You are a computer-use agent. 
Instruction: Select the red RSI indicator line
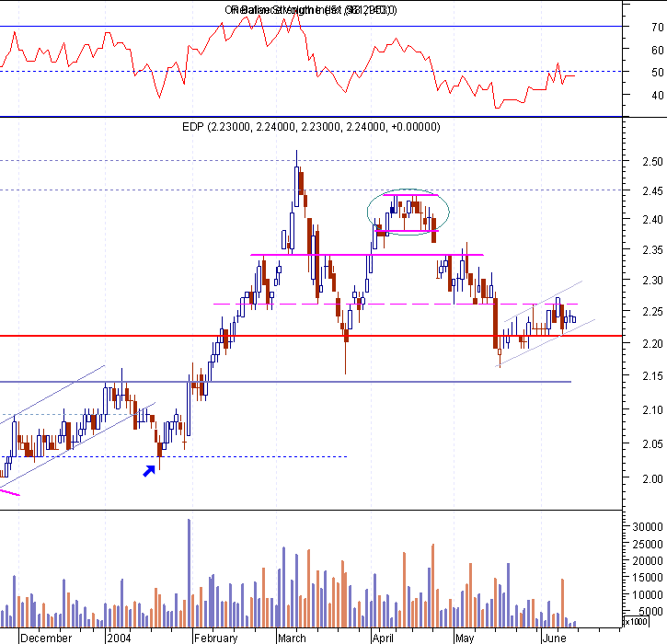288,60
